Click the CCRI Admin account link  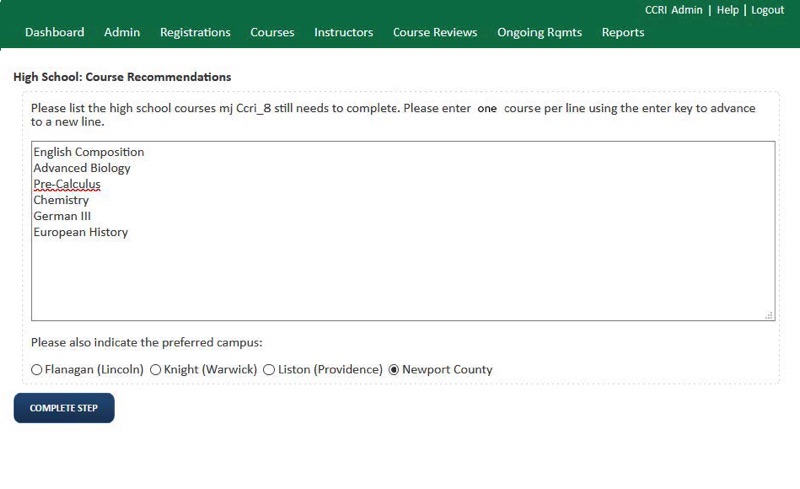coord(673,10)
